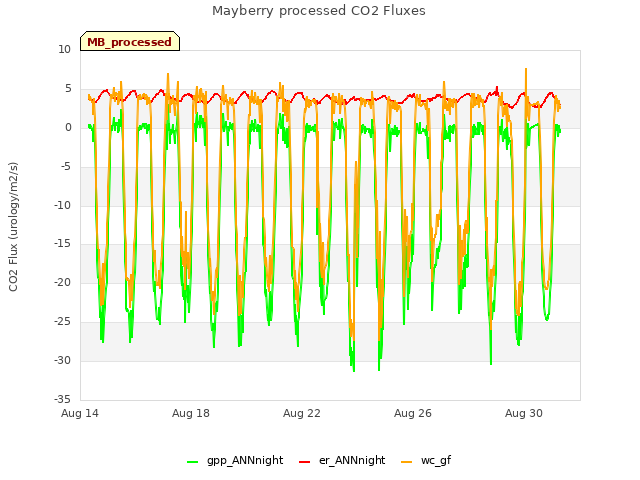
Task: Click the Aug 18 x-axis label
Action: [191, 413]
